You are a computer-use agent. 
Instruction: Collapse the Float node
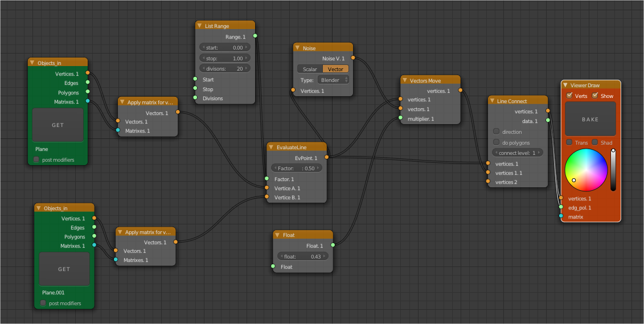tap(278, 235)
